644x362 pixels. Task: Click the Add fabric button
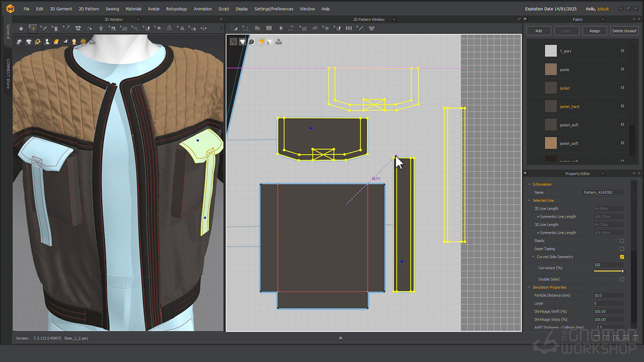click(x=538, y=31)
